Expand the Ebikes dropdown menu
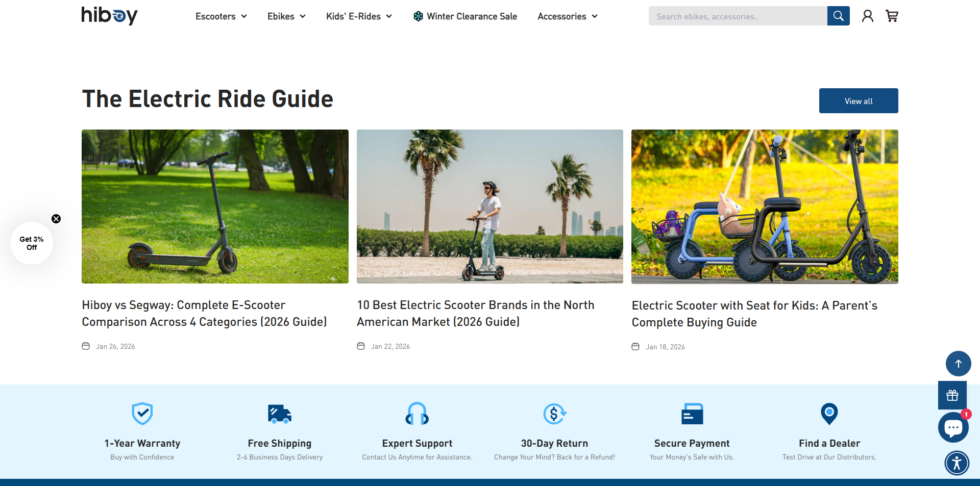 286,16
